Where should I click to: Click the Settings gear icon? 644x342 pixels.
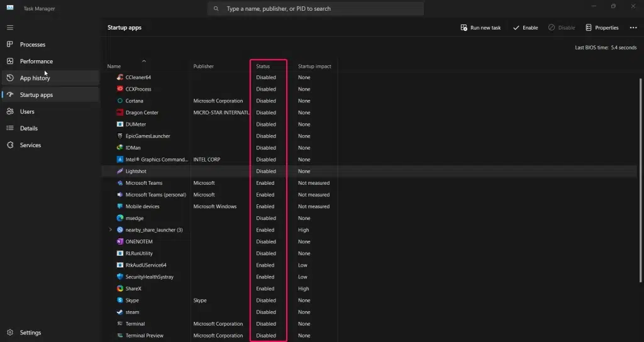click(10, 332)
